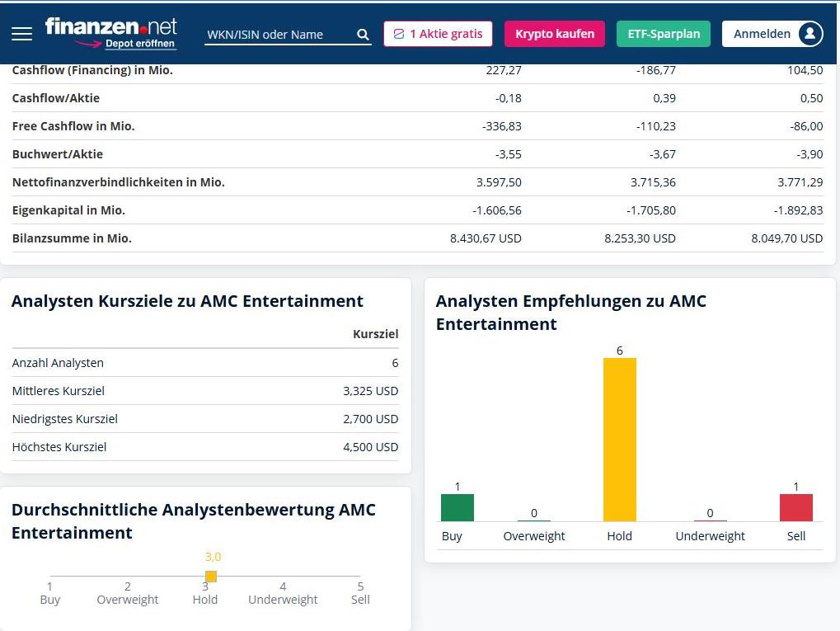Click the 'Free Cashflow in Mio.' row label
The width and height of the screenshot is (840, 631).
click(73, 126)
